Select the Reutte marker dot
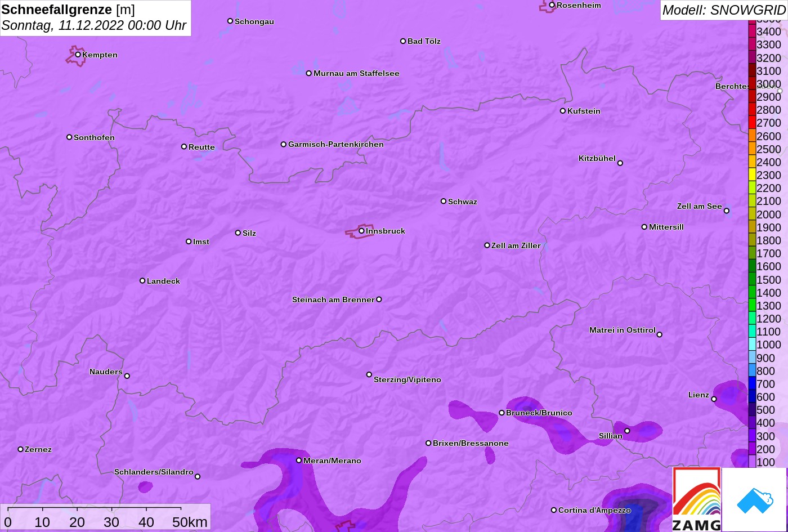Viewport: 788px width, 532px height. click(x=184, y=146)
